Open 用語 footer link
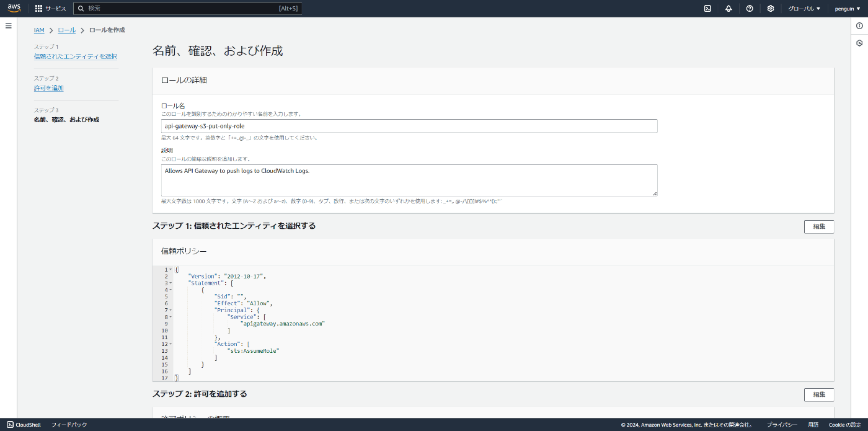 [813, 425]
